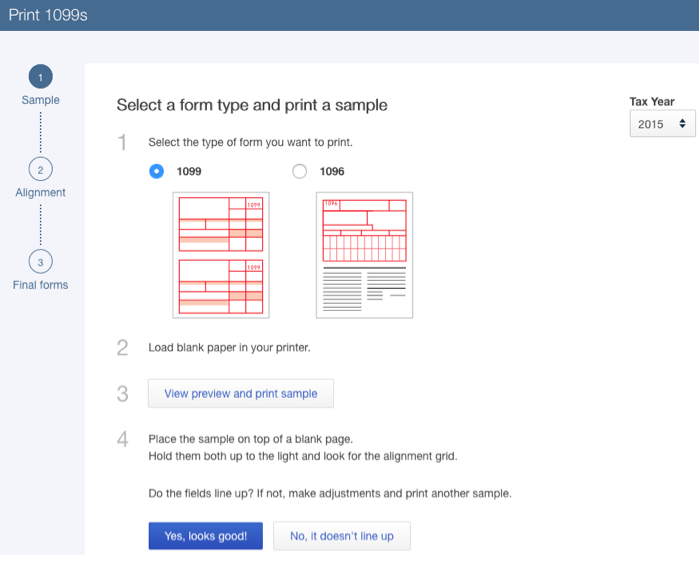699x566 pixels.
Task: Click the step 2 Alignment circle icon
Action: (40, 169)
